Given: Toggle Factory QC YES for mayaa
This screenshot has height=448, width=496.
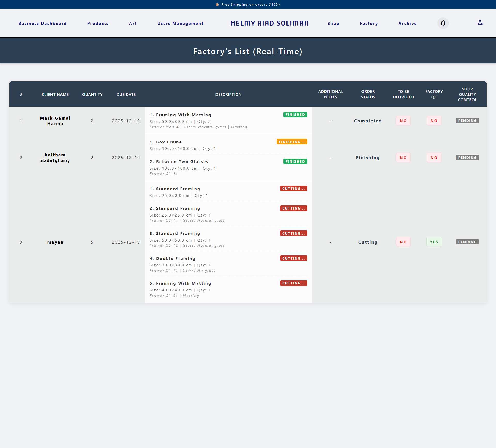Looking at the screenshot, I should tap(434, 242).
